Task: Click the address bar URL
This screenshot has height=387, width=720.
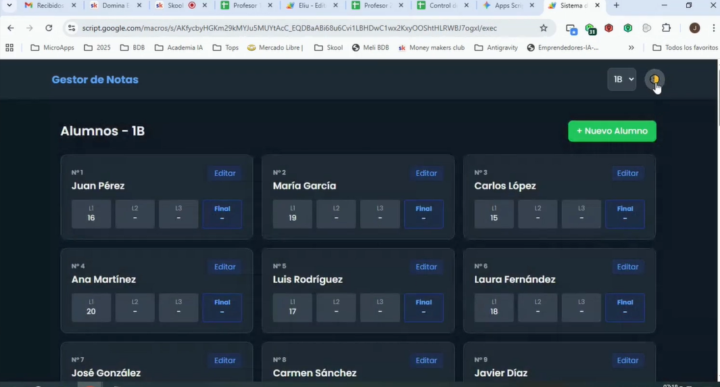Action: 289,28
